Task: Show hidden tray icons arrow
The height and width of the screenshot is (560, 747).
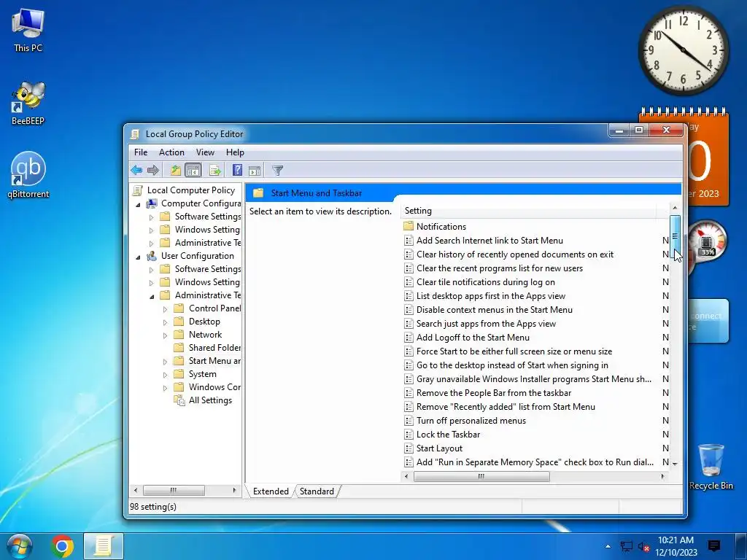Action: click(x=608, y=546)
